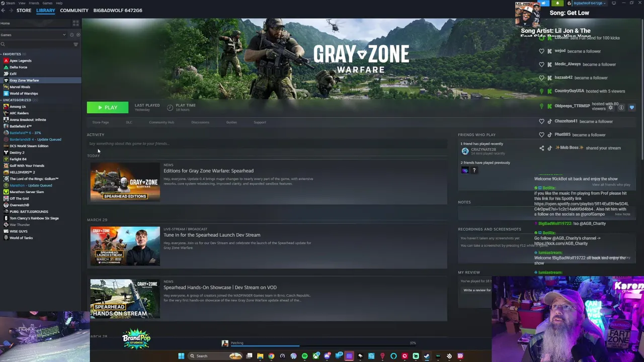Open Discord from the taskbar

click(327, 356)
